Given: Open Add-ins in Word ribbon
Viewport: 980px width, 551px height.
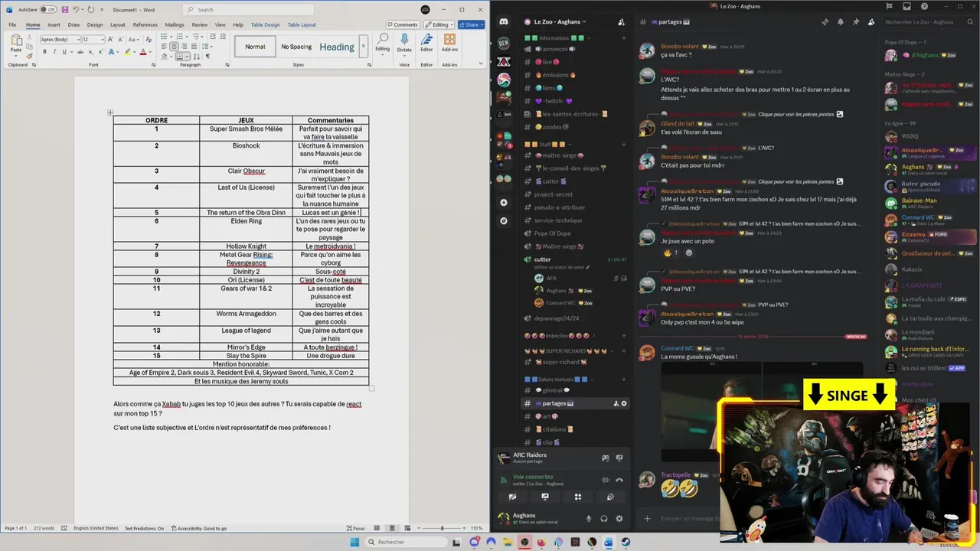Looking at the screenshot, I should (449, 44).
